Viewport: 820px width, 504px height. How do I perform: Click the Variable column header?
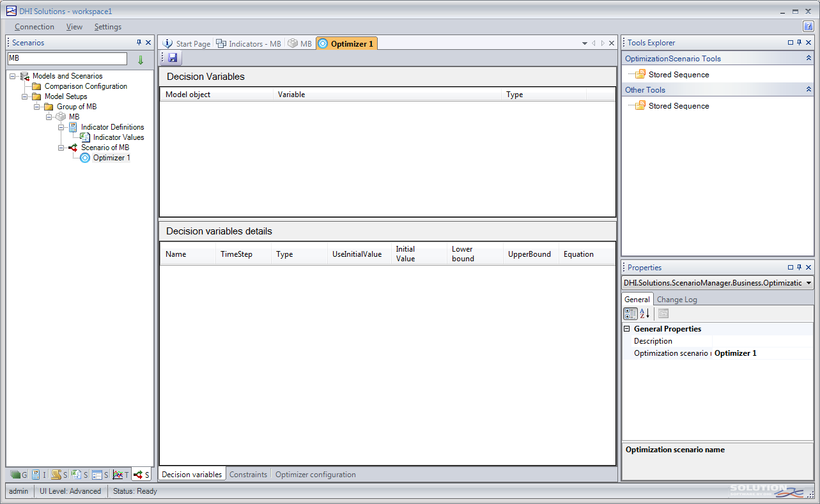pyautogui.click(x=387, y=95)
